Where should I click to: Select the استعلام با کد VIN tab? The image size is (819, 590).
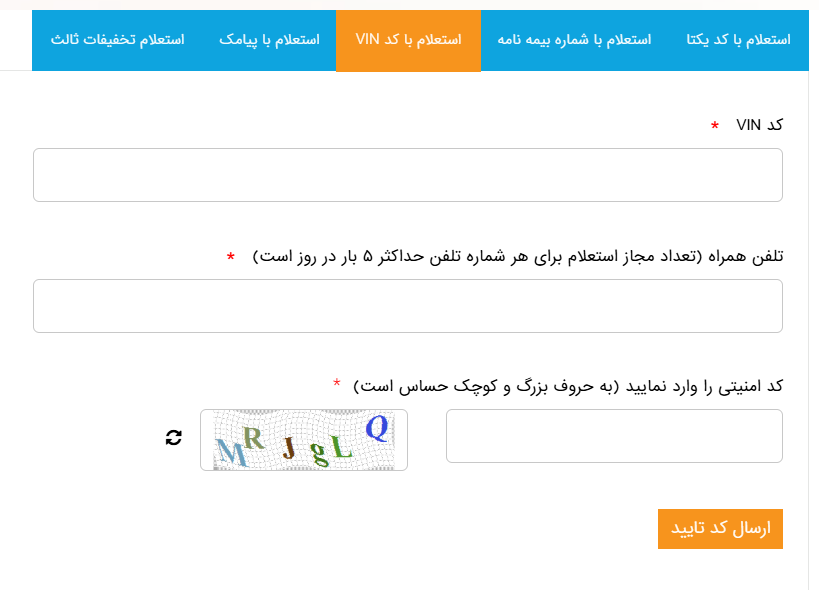[408, 40]
